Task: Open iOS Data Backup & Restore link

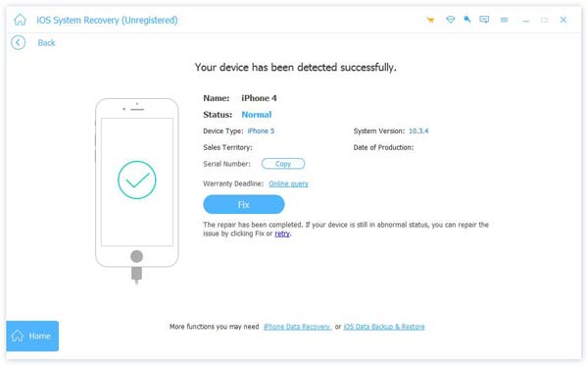Action: tap(384, 327)
